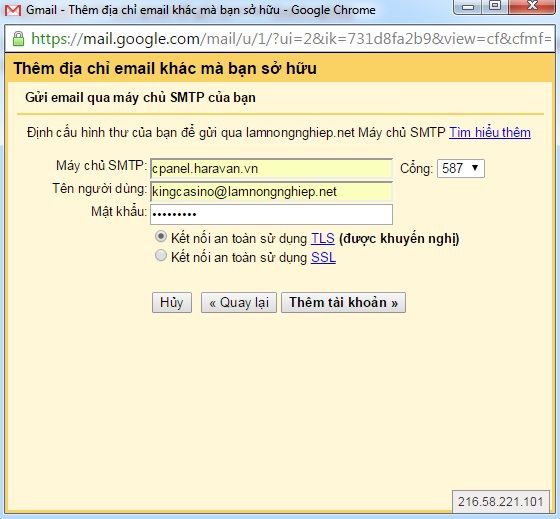Click the green padlock security icon
Image resolution: width=560 pixels, height=519 pixels.
coord(18,39)
